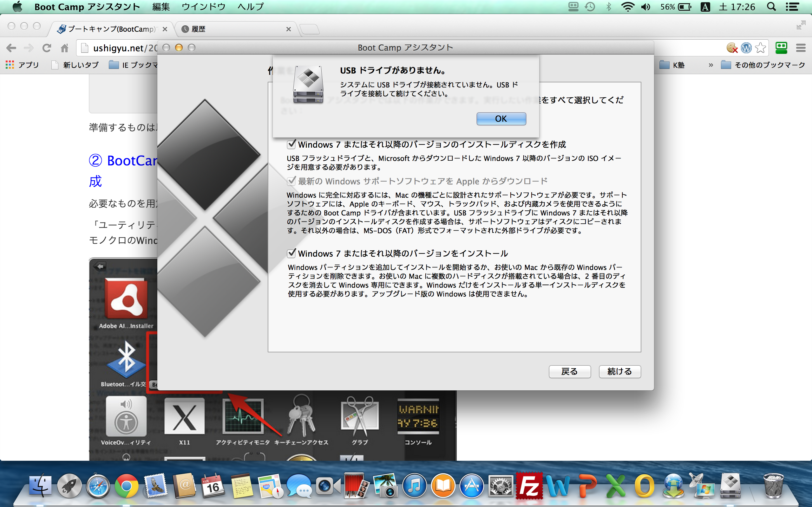Image resolution: width=812 pixels, height=507 pixels.
Task: Open iTunes from the Dock
Action: (x=414, y=486)
